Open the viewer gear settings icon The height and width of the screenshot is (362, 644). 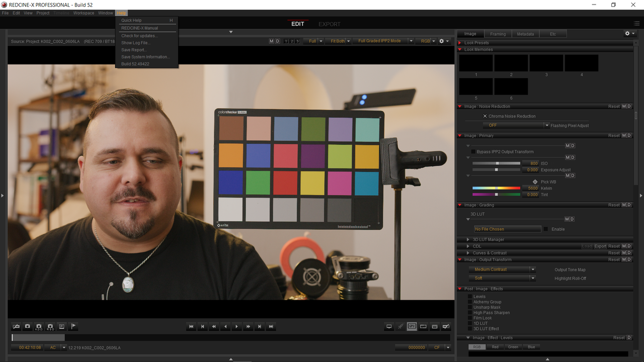point(441,41)
